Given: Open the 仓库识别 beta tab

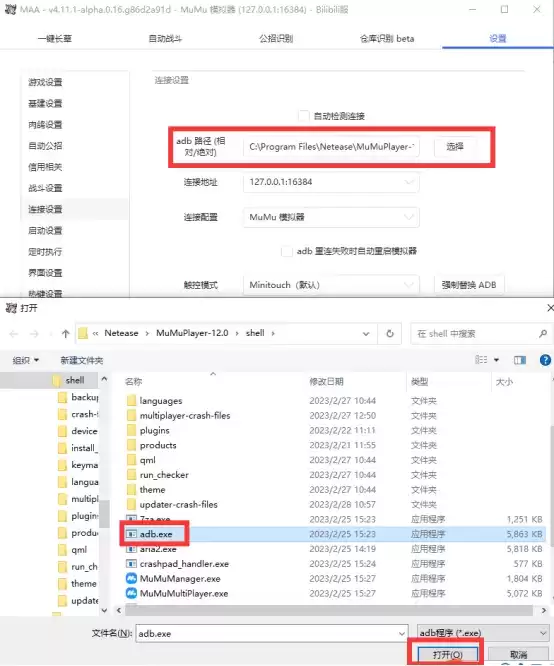Looking at the screenshot, I should [x=387, y=39].
